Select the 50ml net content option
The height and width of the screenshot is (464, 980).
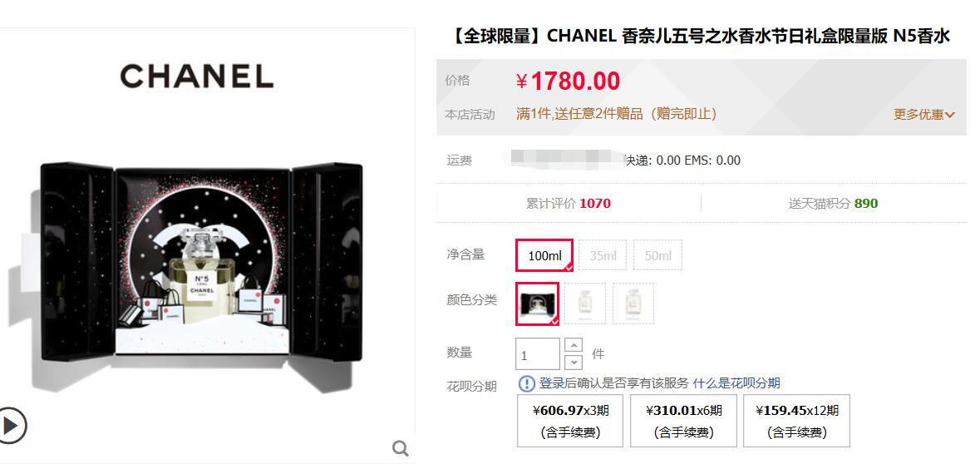tap(657, 255)
